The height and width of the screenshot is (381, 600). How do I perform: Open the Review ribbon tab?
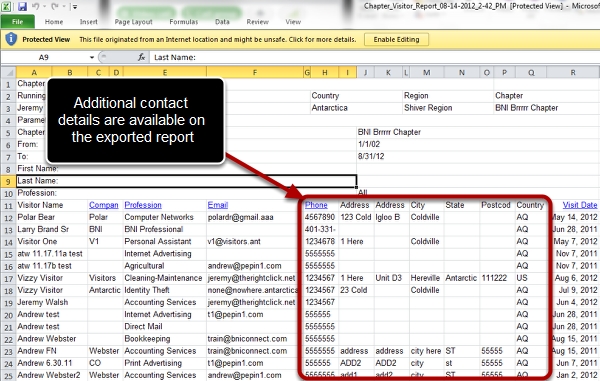click(x=258, y=22)
